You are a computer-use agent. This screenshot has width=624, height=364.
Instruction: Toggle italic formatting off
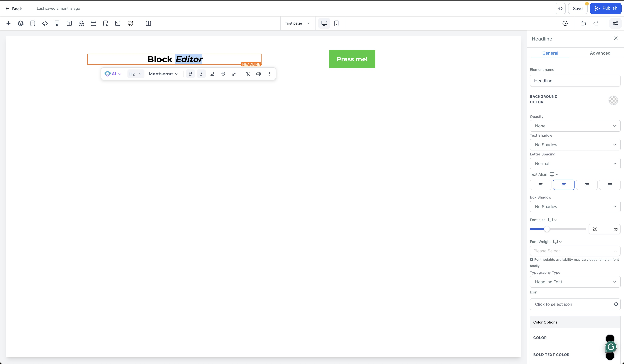[x=201, y=74]
